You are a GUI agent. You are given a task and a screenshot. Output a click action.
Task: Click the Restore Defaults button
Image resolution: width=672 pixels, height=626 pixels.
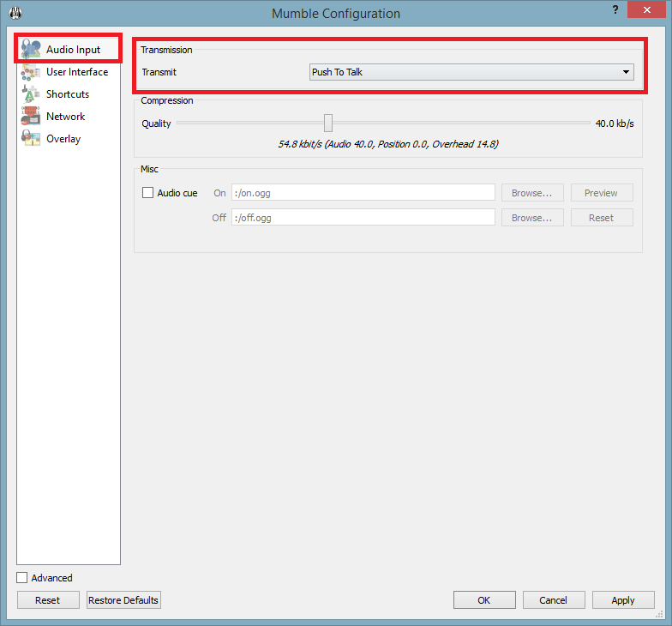point(123,600)
